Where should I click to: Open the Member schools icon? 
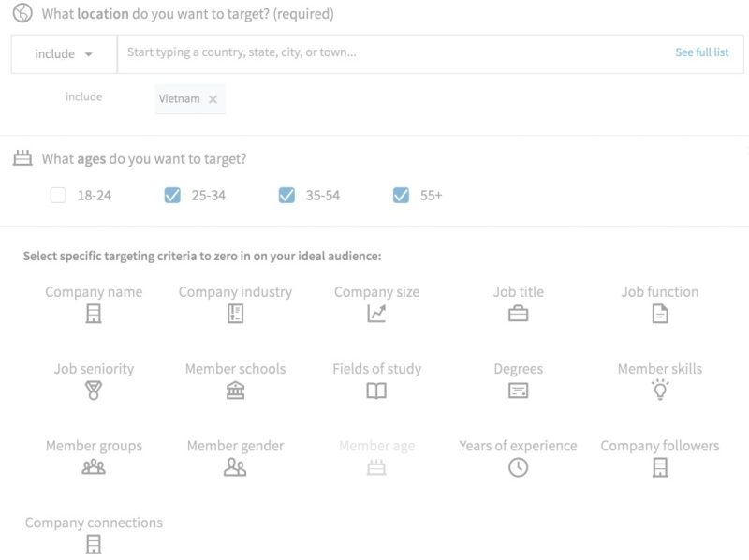[x=236, y=391]
